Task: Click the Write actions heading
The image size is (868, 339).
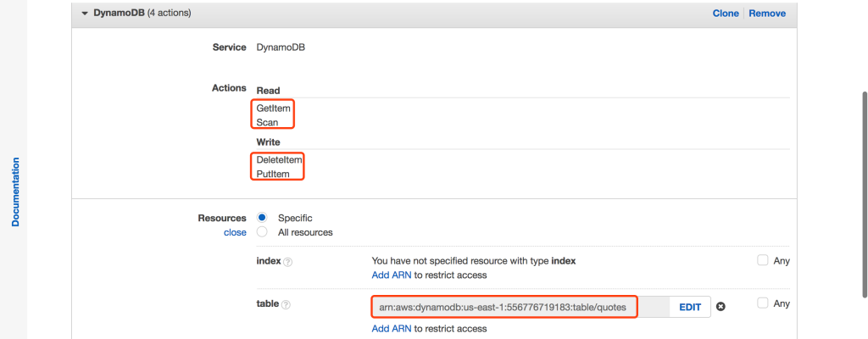Action: 268,142
